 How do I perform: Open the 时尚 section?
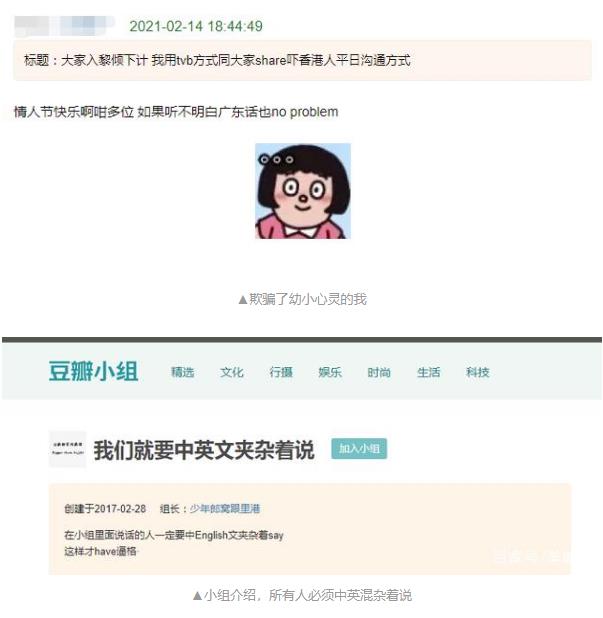(379, 372)
